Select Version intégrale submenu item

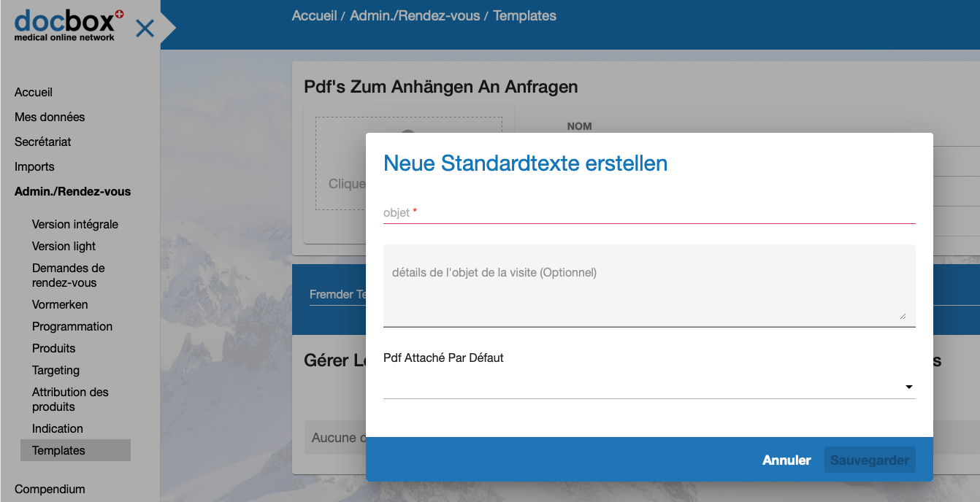75,225
